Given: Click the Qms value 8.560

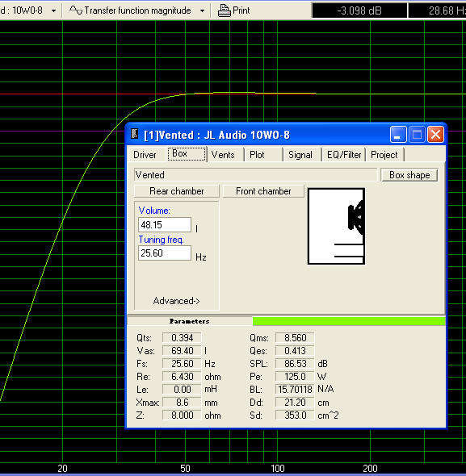Looking at the screenshot, I should pyautogui.click(x=295, y=337).
